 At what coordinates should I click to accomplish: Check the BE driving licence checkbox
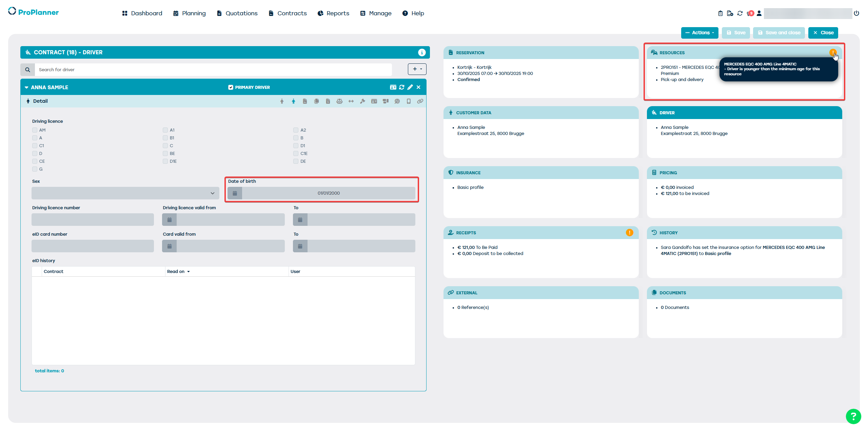(x=165, y=153)
